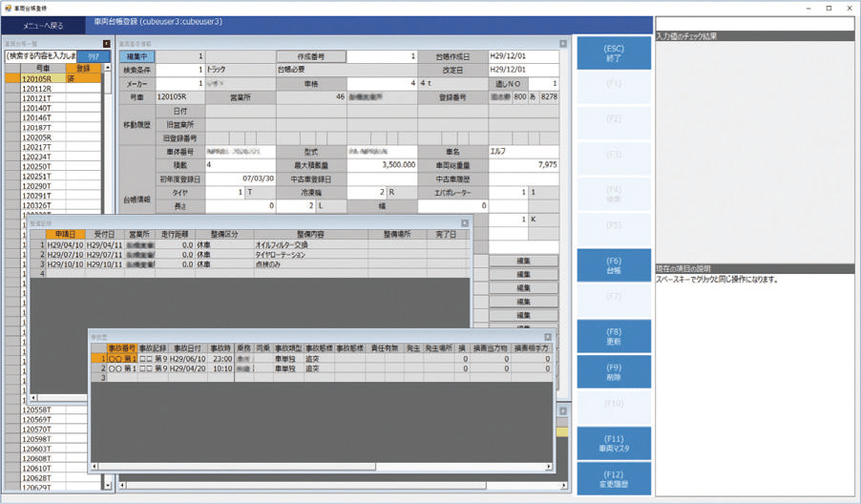Return via メニューへ戻る menu tab
Image resolution: width=861 pixels, height=504 pixels.
tap(43, 22)
